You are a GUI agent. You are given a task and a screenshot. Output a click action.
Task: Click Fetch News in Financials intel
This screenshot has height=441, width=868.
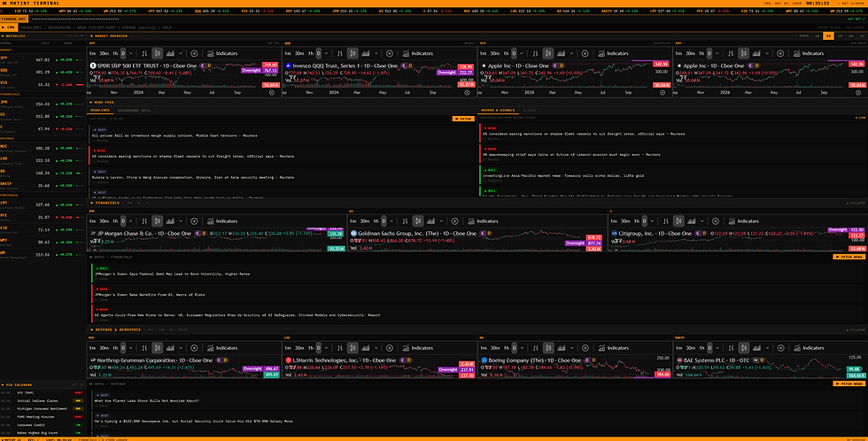pos(849,257)
